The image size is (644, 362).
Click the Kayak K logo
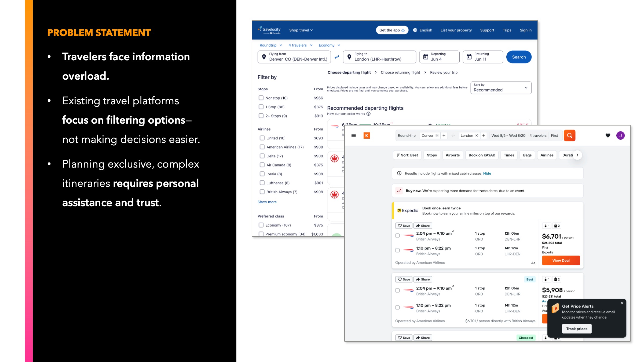(x=367, y=135)
